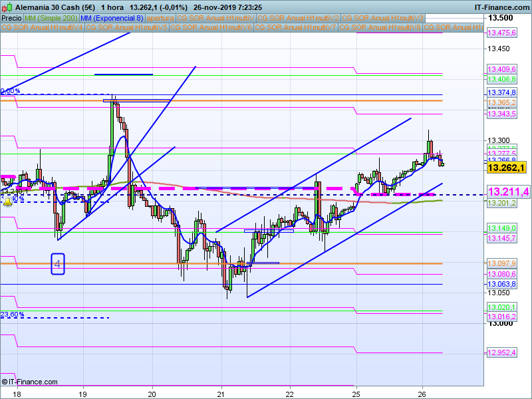
Task: Click the magenta price tag 12.952,4
Action: coord(502,353)
